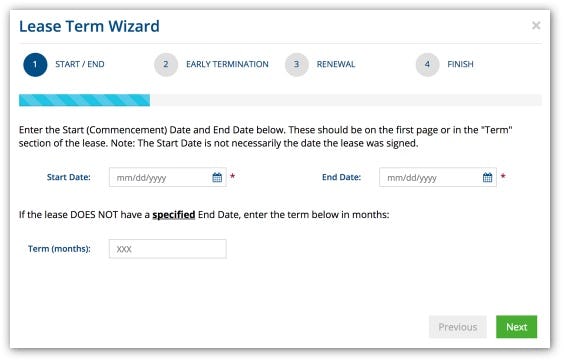Select step 3 circle icon
This screenshot has width=564, height=362.
click(x=297, y=65)
